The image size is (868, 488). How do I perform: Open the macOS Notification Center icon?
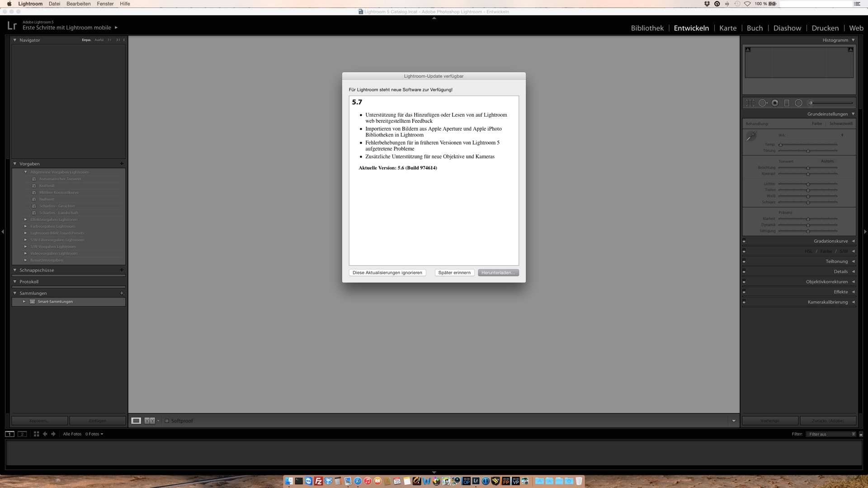(856, 4)
